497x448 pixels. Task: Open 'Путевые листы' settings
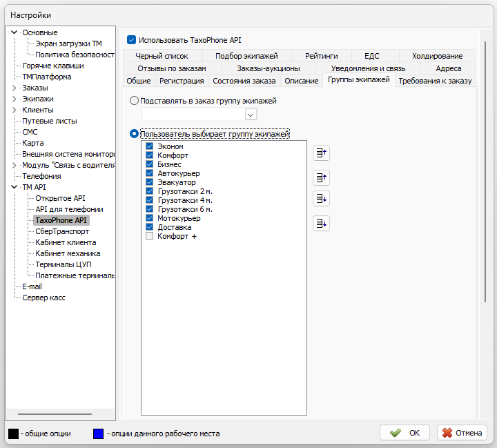(x=50, y=121)
